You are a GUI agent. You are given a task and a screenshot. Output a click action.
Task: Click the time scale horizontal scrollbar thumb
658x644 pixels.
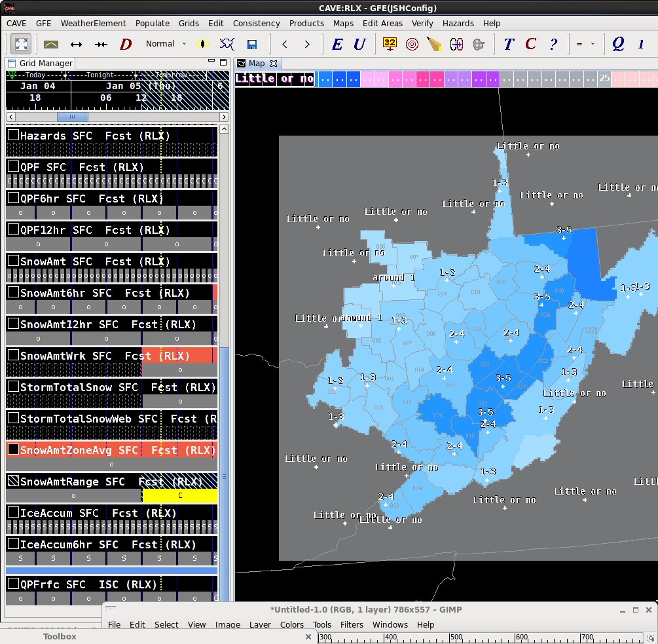pos(73,117)
